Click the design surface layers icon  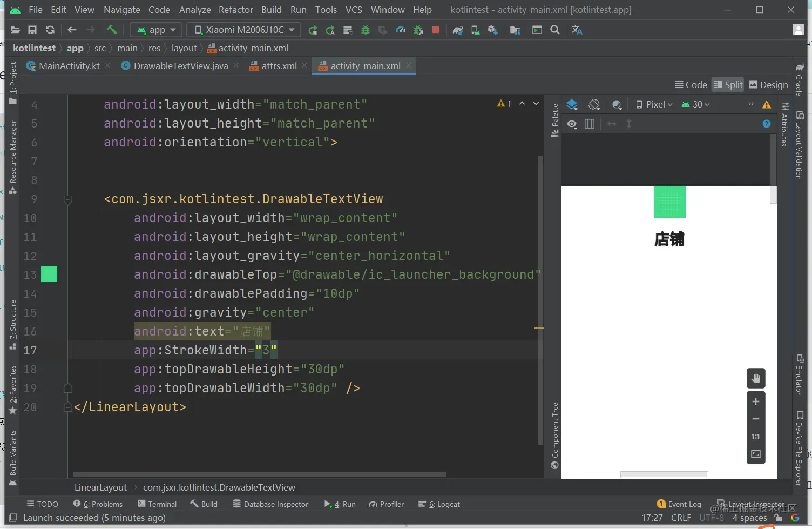tap(572, 104)
